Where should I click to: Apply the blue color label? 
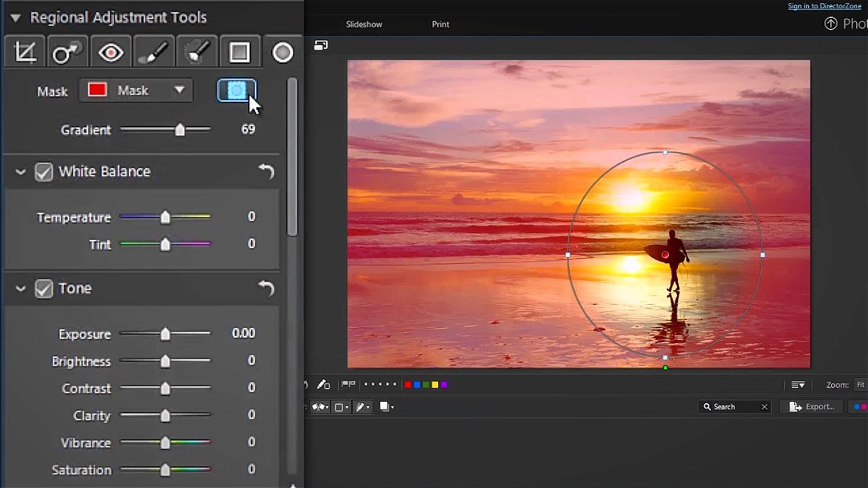417,385
